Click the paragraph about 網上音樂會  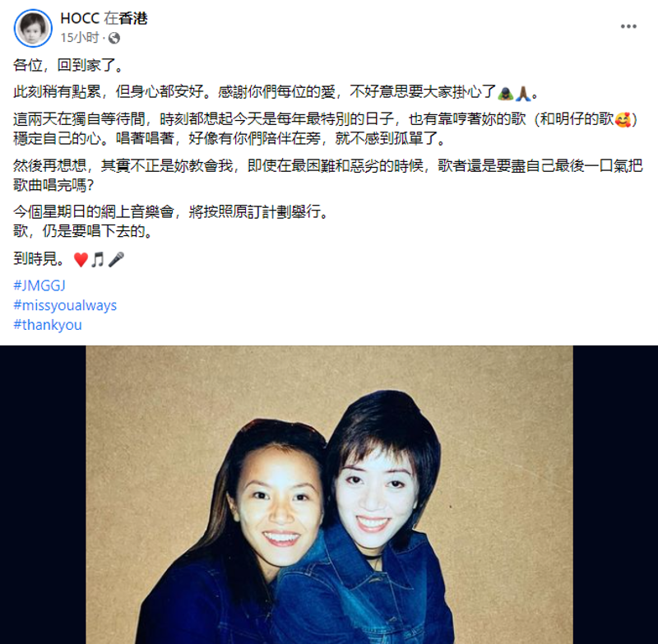pos(171,212)
